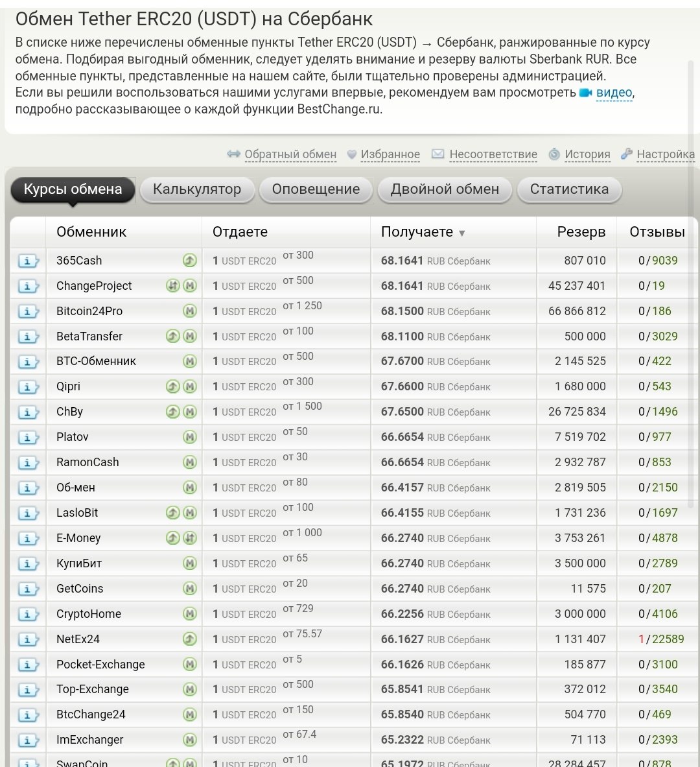Click the Qipri rate 67.6600
The height and width of the screenshot is (767, 700).
pyautogui.click(x=402, y=386)
